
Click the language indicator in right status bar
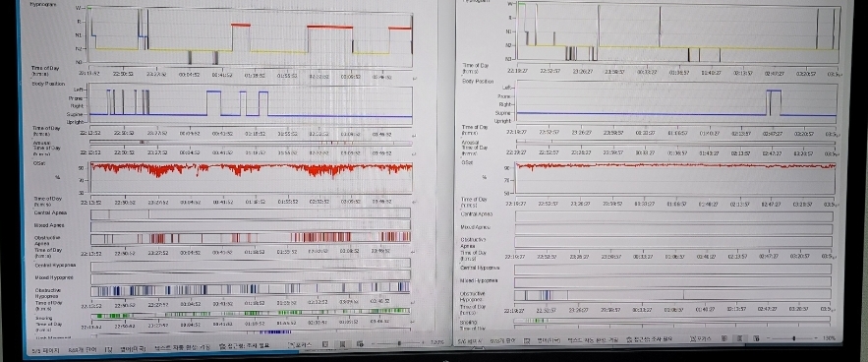pos(549,339)
